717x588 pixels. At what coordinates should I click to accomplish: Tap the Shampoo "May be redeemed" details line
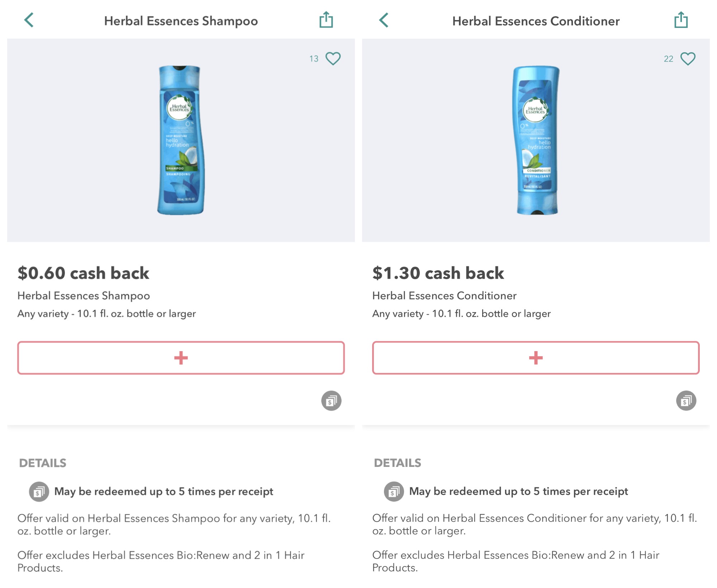[x=163, y=491]
